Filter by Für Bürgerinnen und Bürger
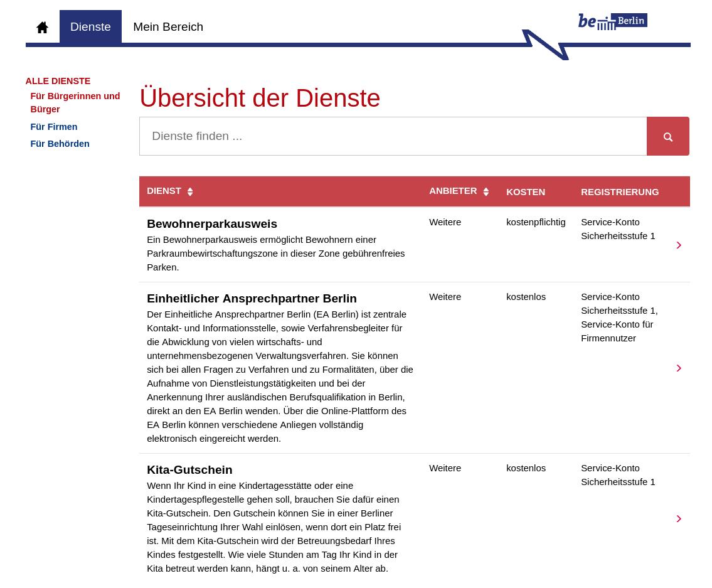The width and height of the screenshot is (712, 588). coord(75,103)
